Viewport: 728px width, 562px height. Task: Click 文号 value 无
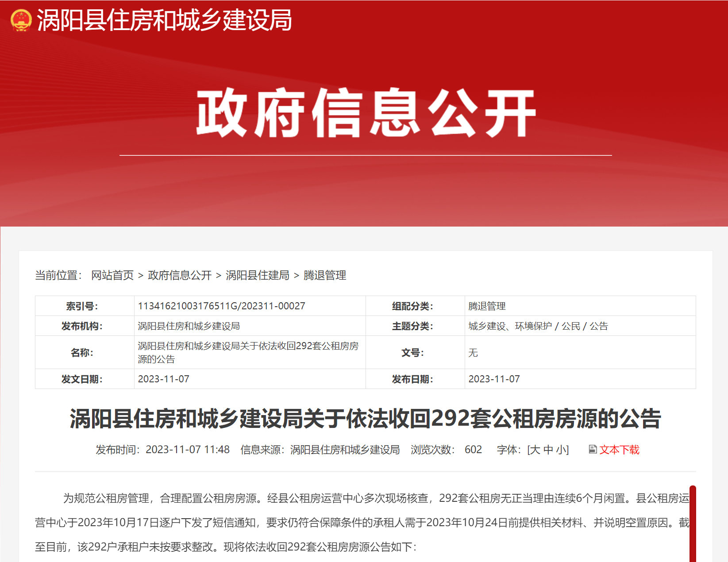473,353
